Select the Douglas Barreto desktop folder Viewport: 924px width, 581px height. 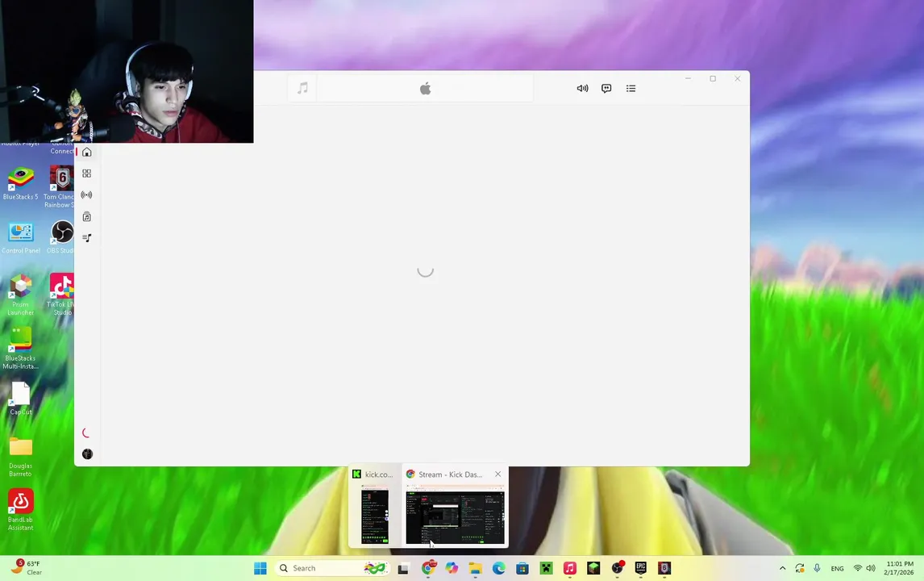click(x=21, y=457)
